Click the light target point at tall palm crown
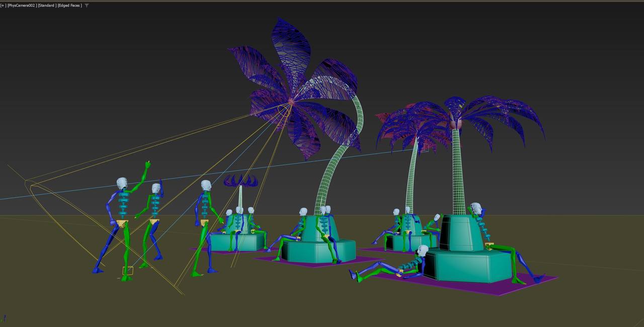644x327 pixels. click(x=291, y=102)
